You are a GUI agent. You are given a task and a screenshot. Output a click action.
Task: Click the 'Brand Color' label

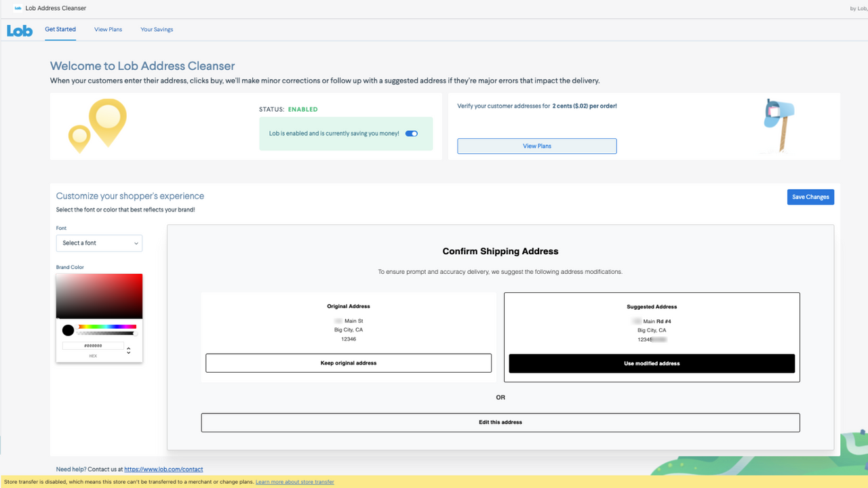pyautogui.click(x=70, y=267)
